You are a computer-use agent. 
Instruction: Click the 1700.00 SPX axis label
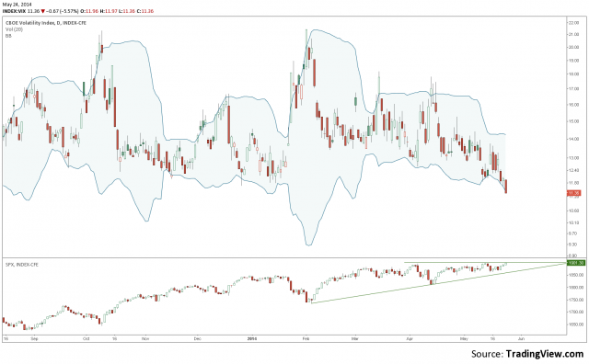click(576, 312)
